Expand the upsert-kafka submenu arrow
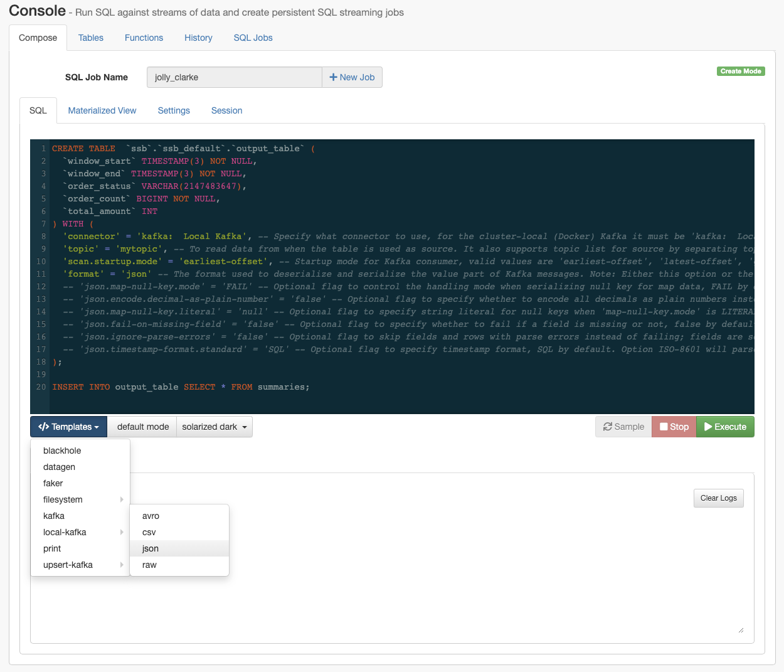Viewport: 784px width, 672px height. click(122, 565)
